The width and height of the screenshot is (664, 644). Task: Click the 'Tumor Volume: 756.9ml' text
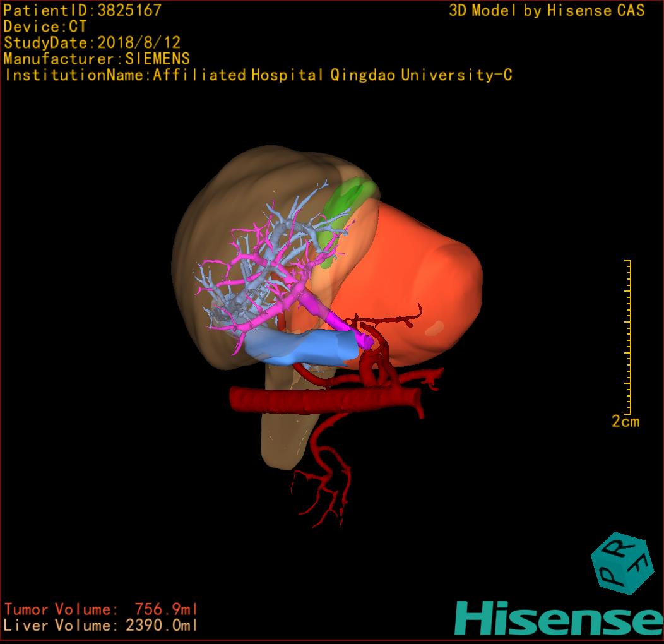(x=101, y=609)
